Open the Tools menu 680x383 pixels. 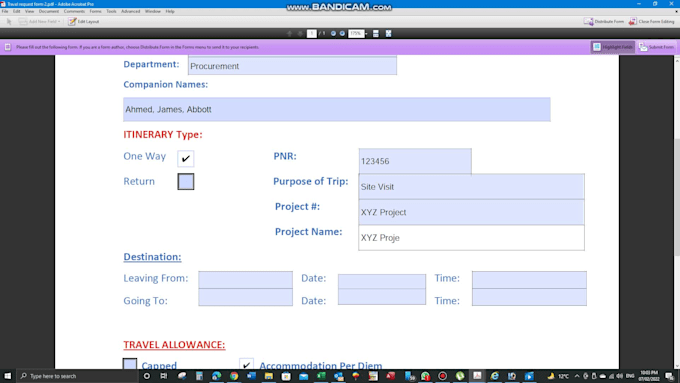pyautogui.click(x=111, y=11)
